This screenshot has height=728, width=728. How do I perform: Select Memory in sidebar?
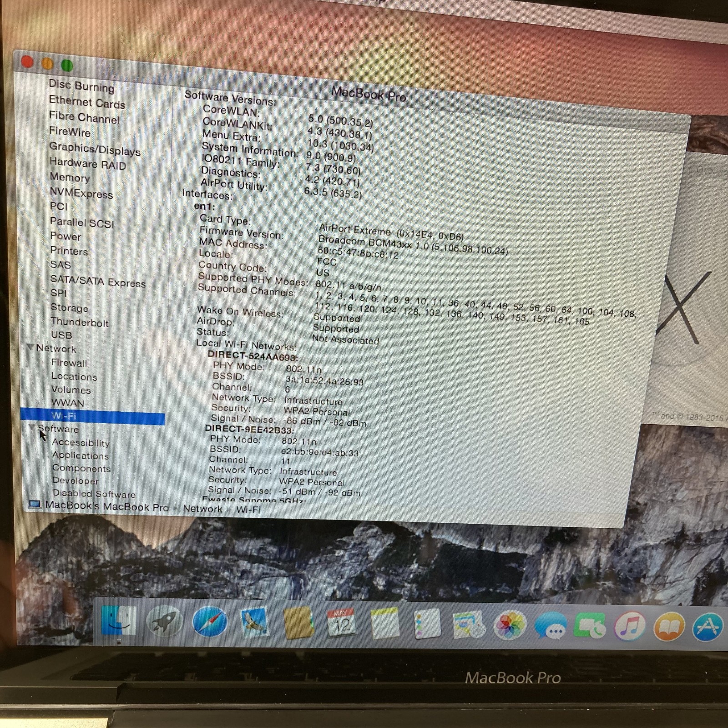tap(70, 177)
